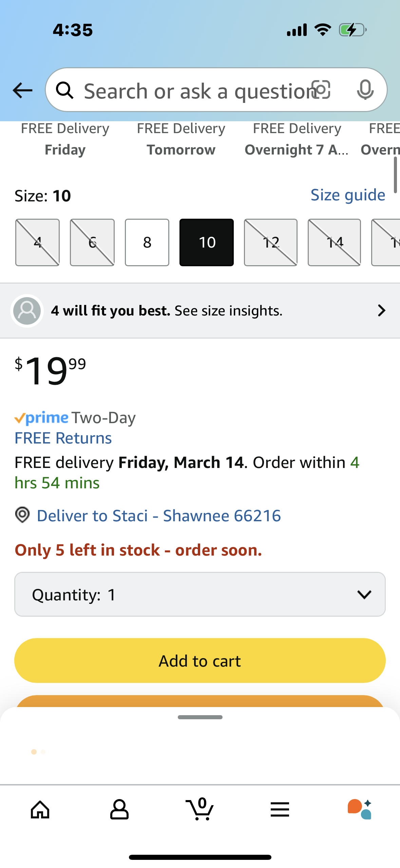
Task: Open size insights chevron arrow
Action: (381, 310)
